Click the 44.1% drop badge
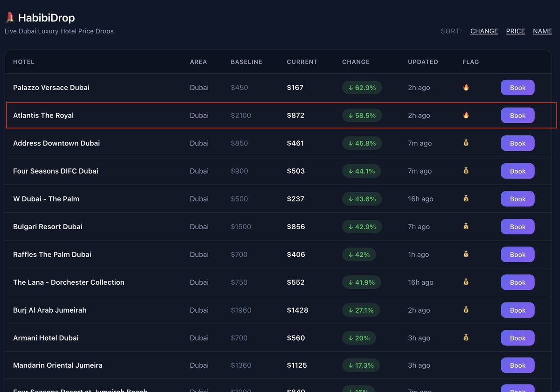 pyautogui.click(x=361, y=171)
